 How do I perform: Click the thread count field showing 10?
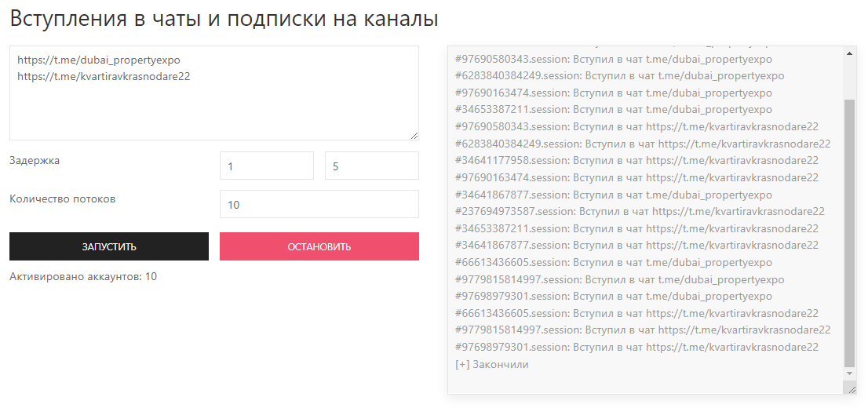tap(319, 204)
